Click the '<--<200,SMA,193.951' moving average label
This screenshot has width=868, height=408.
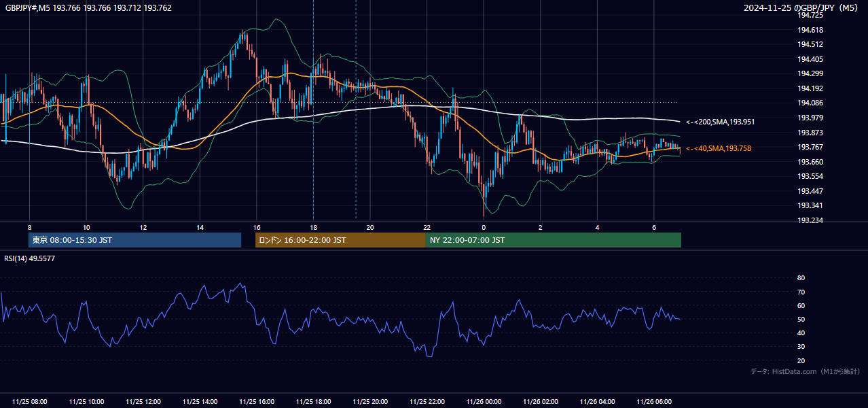tap(720, 122)
